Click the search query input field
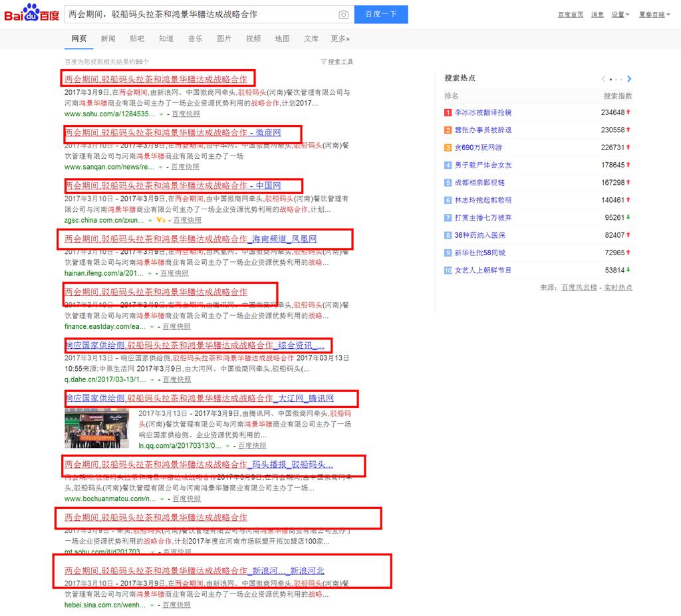Image resolution: width=681 pixels, height=616 pixels. tap(200, 15)
